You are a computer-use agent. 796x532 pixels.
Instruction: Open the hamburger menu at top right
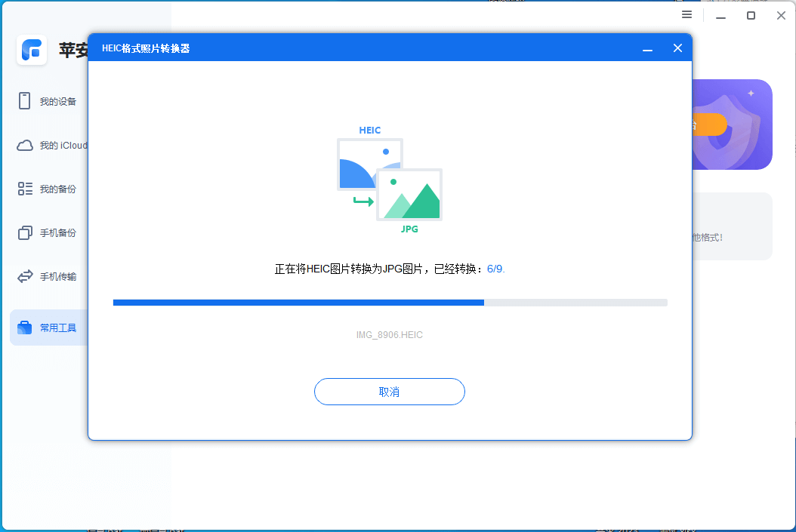(x=686, y=14)
